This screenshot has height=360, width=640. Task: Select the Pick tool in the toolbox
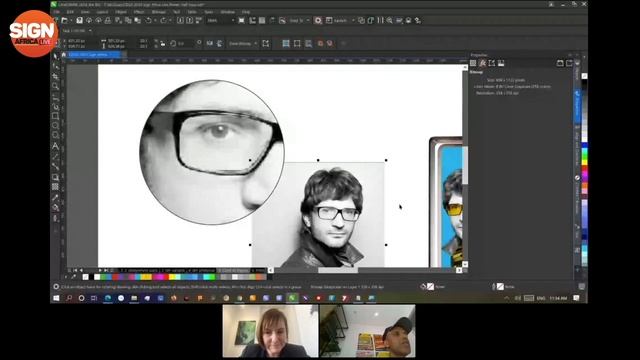56,56
